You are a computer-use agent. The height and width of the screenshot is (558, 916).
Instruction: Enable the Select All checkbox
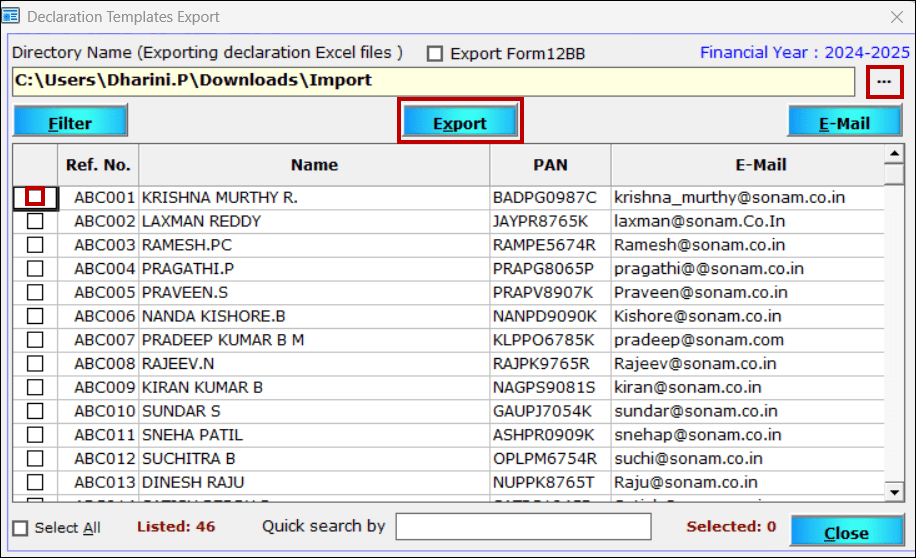pos(20,528)
